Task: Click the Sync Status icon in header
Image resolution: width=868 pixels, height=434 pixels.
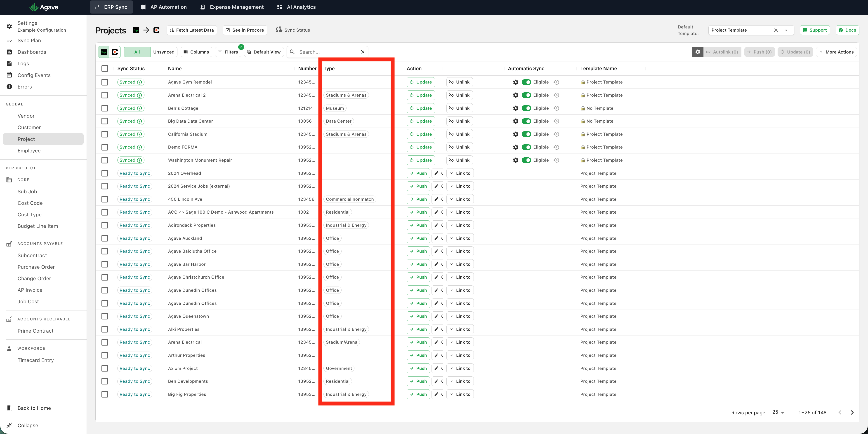Action: 279,30
